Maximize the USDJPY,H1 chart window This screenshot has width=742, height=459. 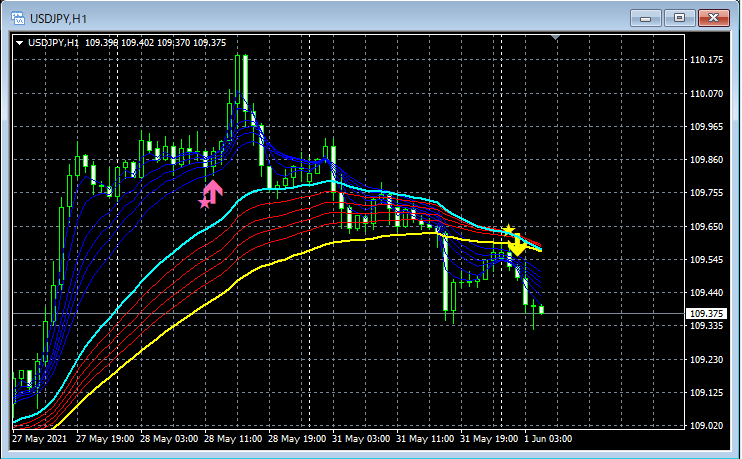tap(680, 18)
